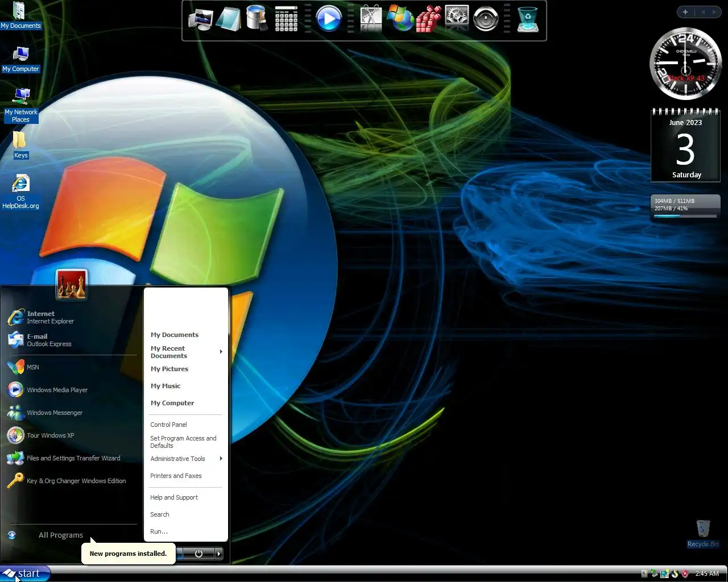Launch Key & Org Changer Windows Edition
The height and width of the screenshot is (582, 728).
(72, 481)
